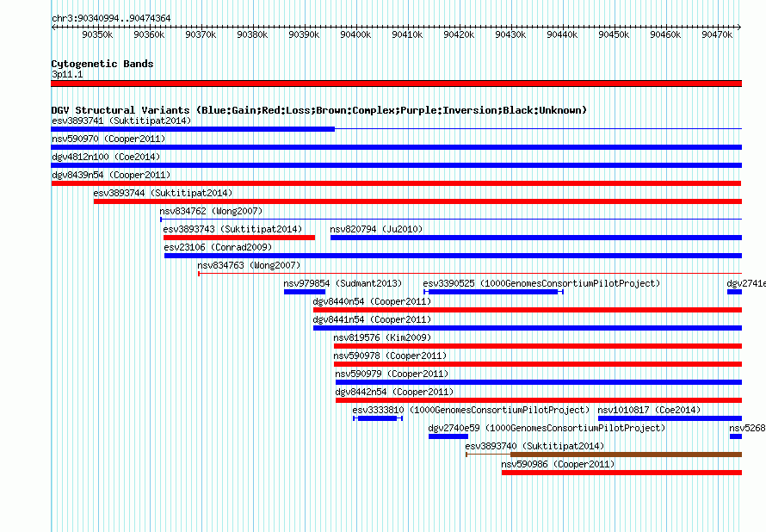Click the nsv1010817 blue gain bar
The image size is (766, 532).
pyautogui.click(x=670, y=418)
